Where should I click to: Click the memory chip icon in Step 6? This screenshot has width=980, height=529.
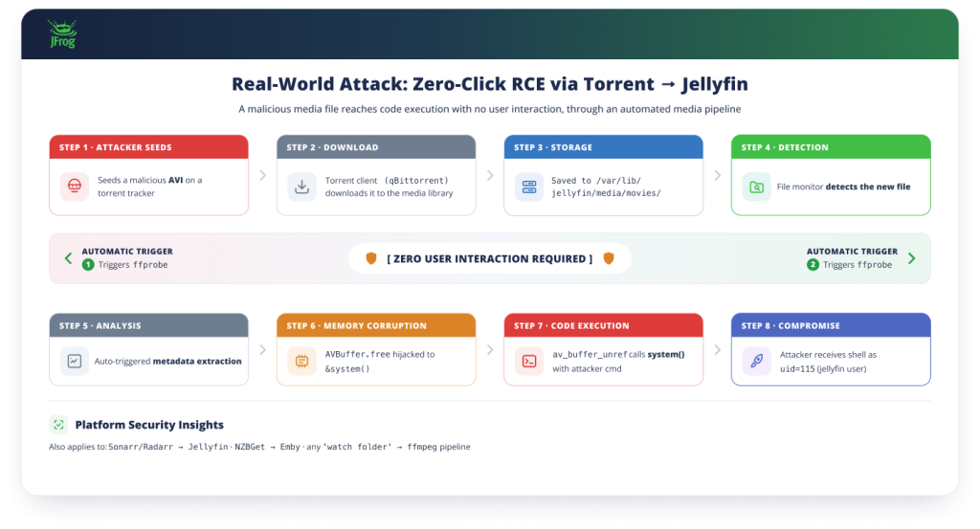click(301, 361)
